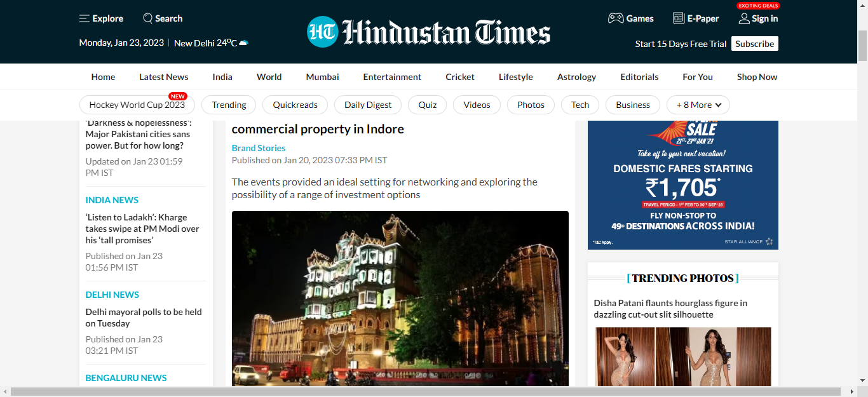Click the Subscribe button
The height and width of the screenshot is (397, 868).
click(755, 44)
